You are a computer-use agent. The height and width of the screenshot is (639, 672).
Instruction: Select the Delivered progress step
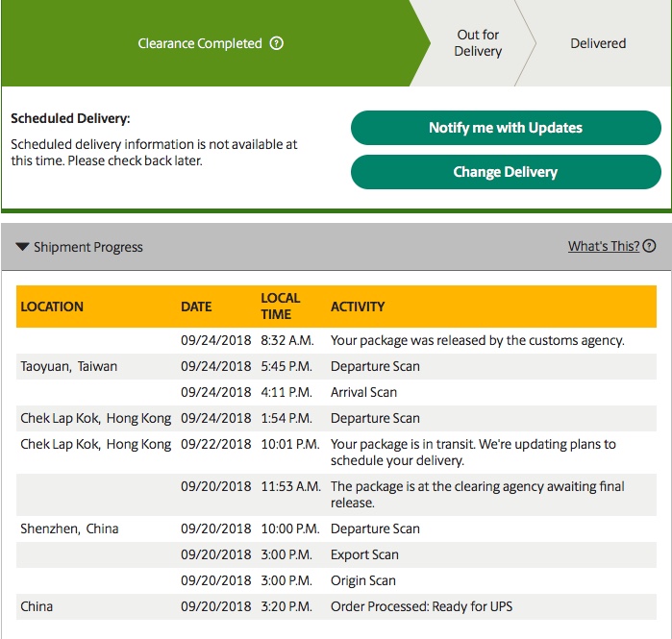click(598, 43)
